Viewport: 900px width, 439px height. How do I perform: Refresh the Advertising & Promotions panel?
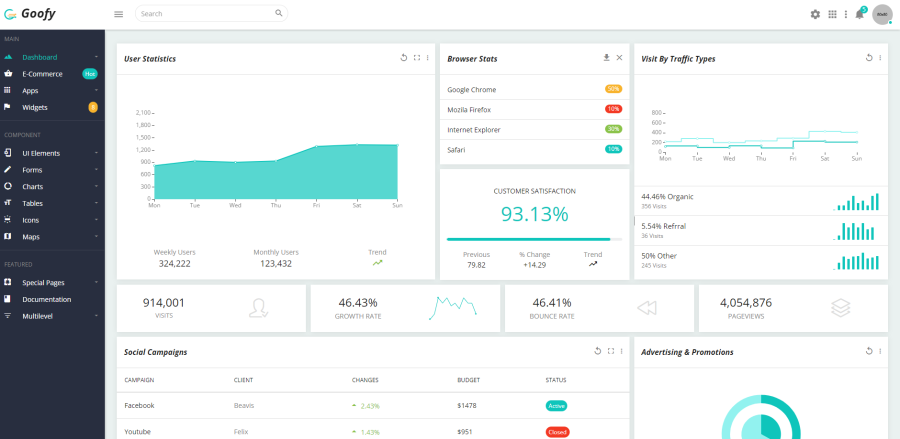point(869,351)
